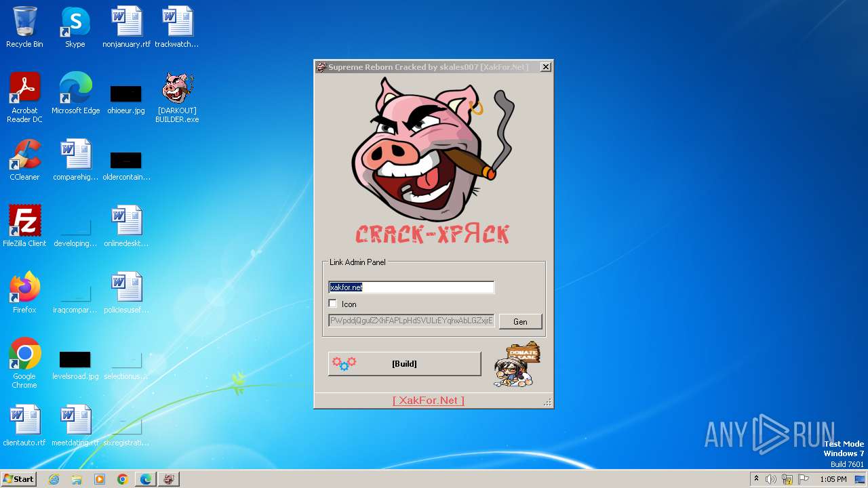Click the Gen button
Viewport: 868px width, 488px height.
tap(520, 321)
